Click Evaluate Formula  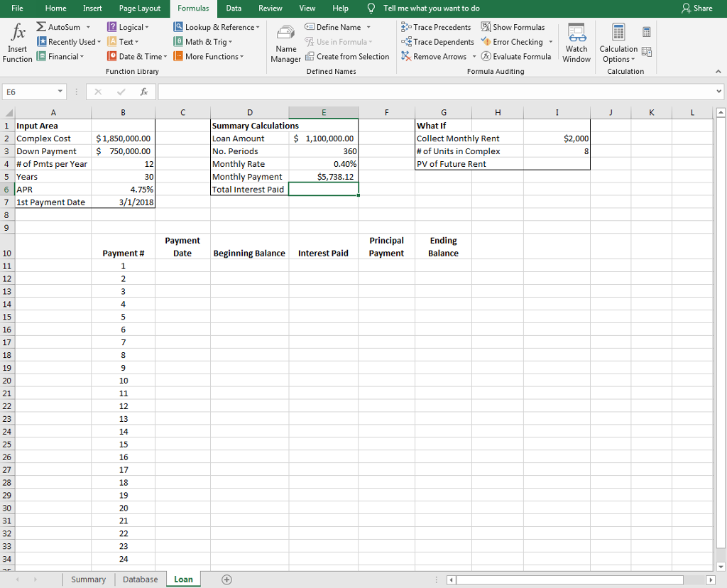[x=518, y=56]
